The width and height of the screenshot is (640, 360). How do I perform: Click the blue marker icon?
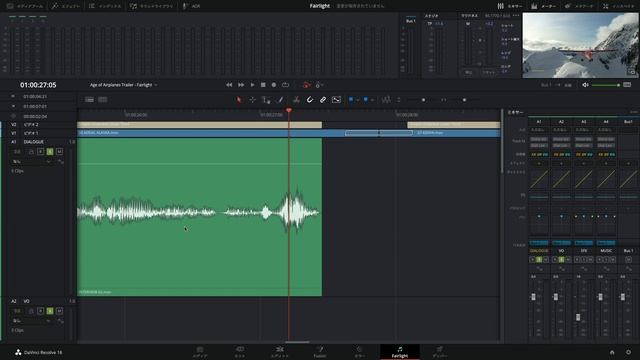[x=365, y=100]
